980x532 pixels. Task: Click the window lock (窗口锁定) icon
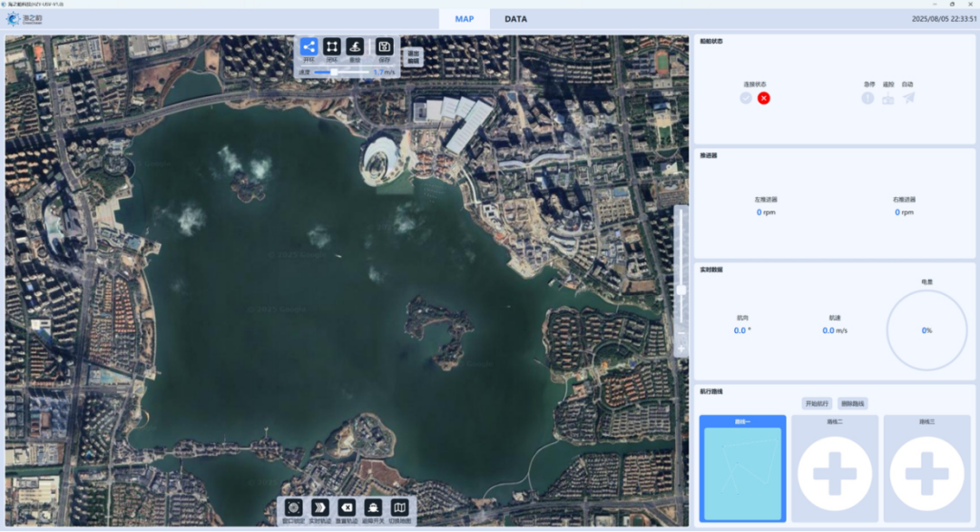coord(293,507)
